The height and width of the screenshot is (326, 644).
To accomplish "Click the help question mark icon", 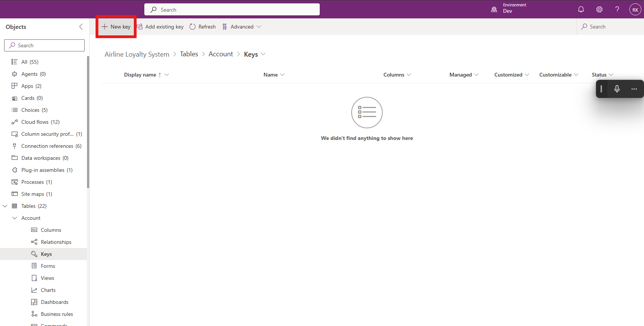I will coord(617,9).
